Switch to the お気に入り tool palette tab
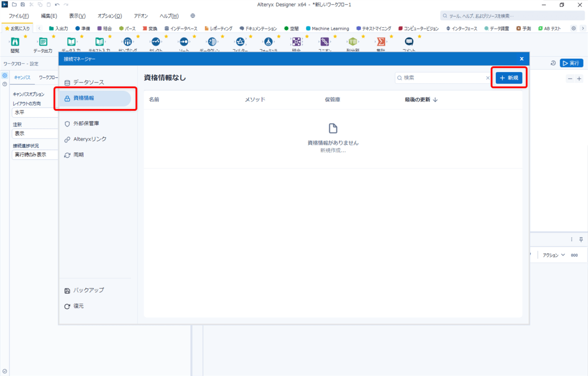Viewport: 588px width, 376px height. point(17,28)
